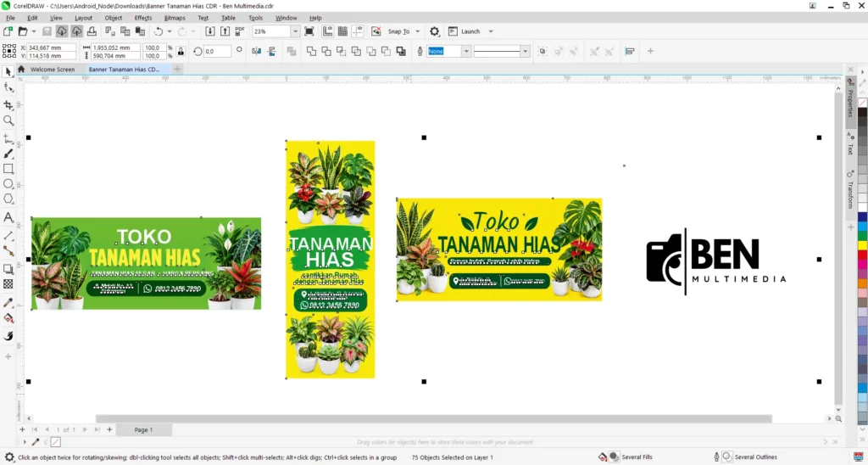Image resolution: width=868 pixels, height=465 pixels.
Task: Open the Options gear icon
Action: (435, 31)
